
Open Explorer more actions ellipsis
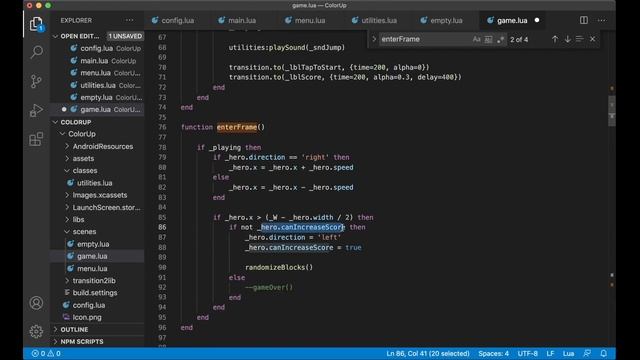coord(129,20)
